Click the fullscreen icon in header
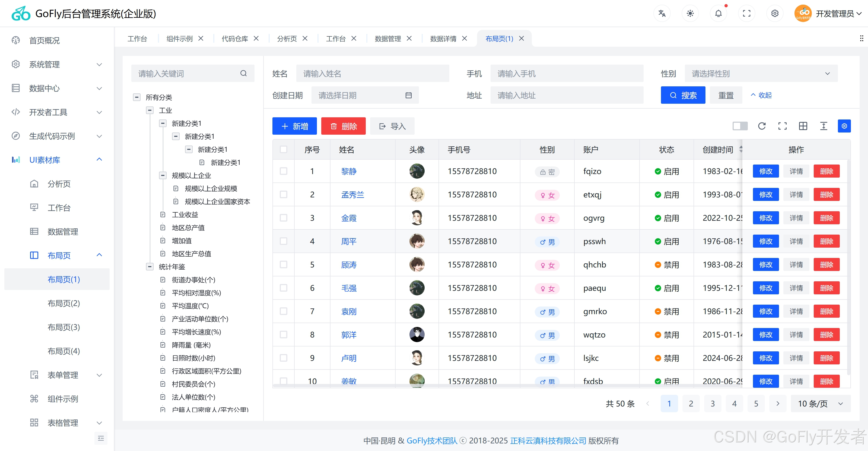 pos(747,14)
